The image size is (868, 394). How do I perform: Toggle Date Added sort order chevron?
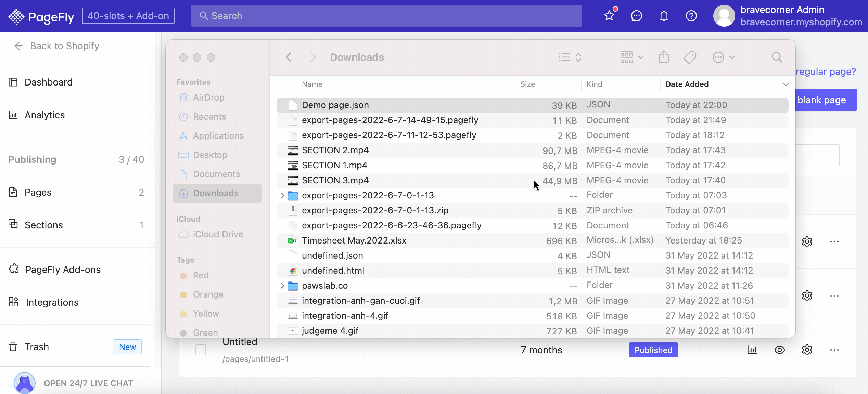[786, 84]
